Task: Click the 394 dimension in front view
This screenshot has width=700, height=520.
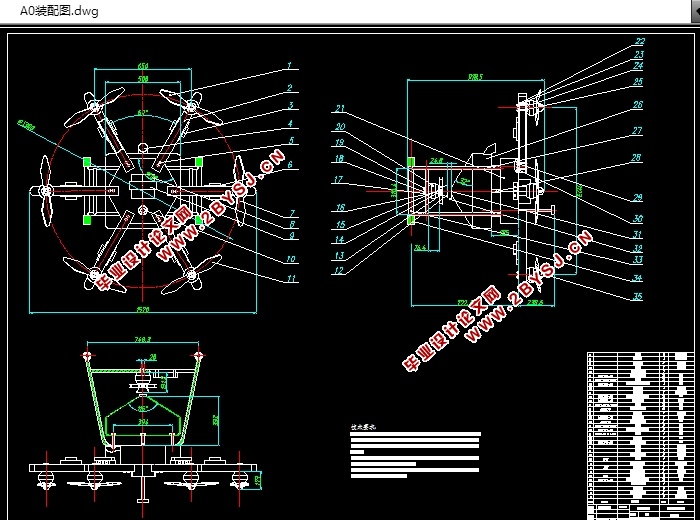Action: click(x=143, y=421)
